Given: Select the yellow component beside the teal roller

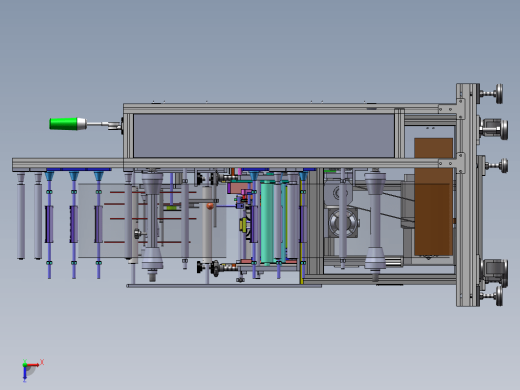Looking at the screenshot, I should tap(243, 224).
